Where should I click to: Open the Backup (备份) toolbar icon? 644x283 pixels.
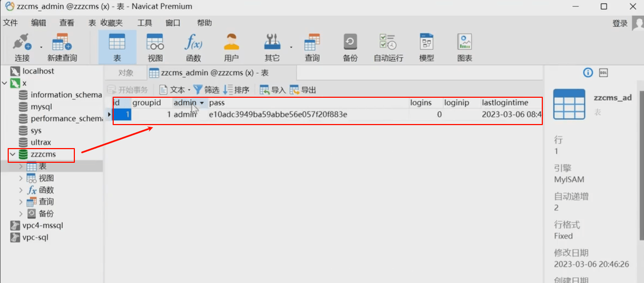[350, 48]
